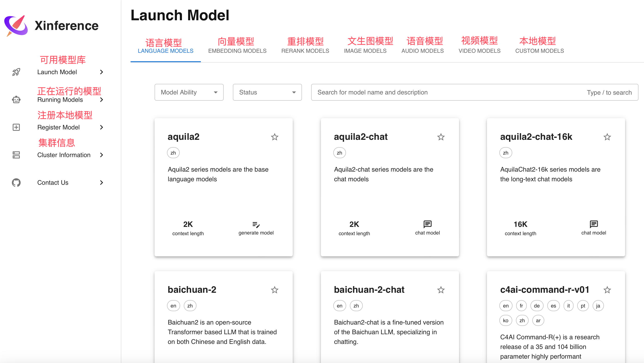
Task: Toggle the star on the aquila2-chat-16k card
Action: [x=607, y=137]
